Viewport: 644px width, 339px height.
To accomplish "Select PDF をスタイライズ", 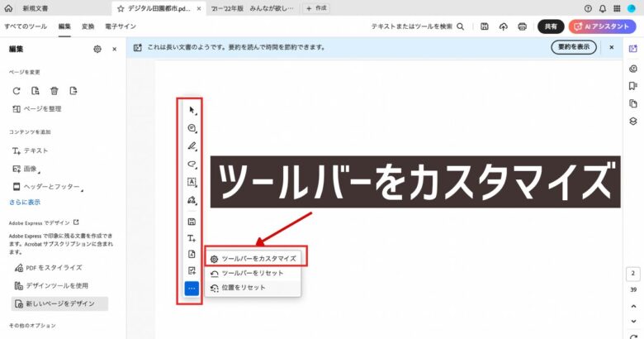I will (x=49, y=268).
